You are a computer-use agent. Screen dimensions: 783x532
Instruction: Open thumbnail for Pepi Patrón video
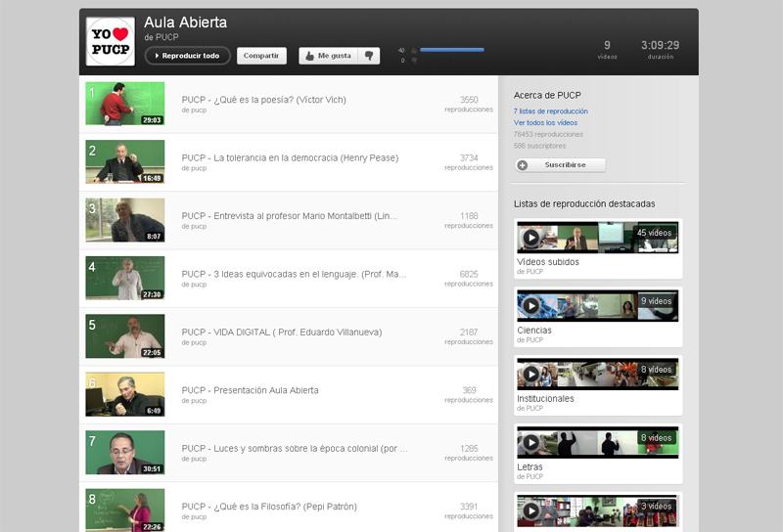(x=125, y=510)
